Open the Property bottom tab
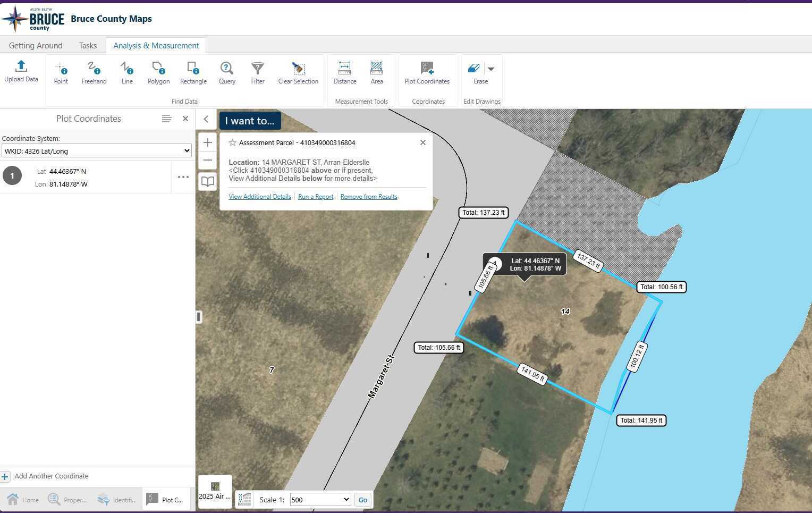Viewport: 812px width, 513px height. [67, 500]
